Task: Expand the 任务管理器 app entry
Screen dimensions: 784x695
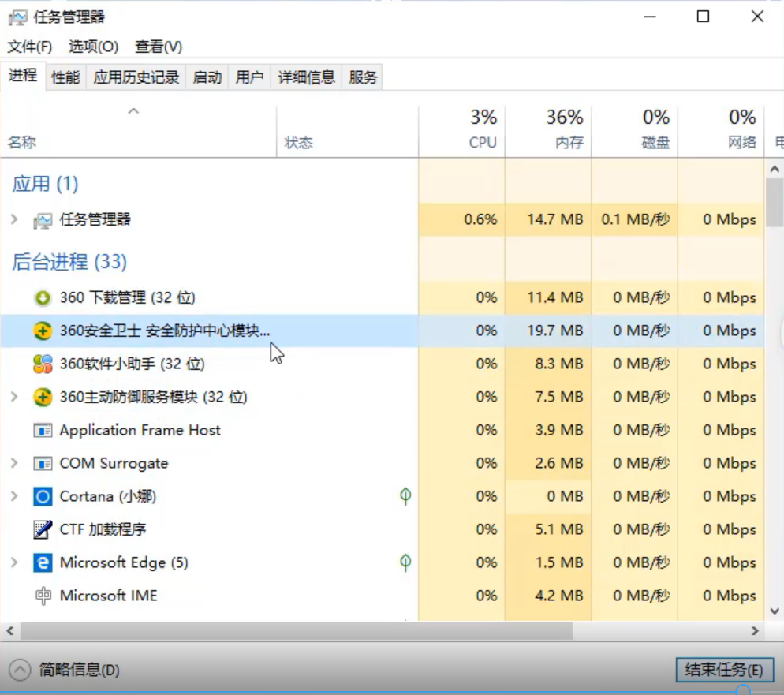Action: click(x=14, y=219)
